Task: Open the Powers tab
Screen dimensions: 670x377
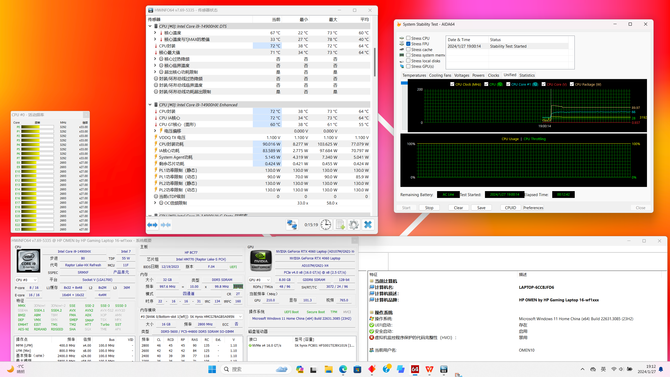Action: point(478,75)
